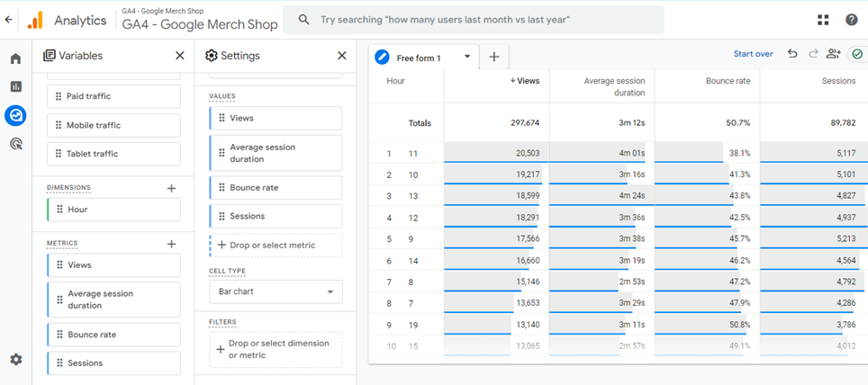Open the Reports bar-chart icon in sidebar
This screenshot has height=385, width=868.
tap(15, 86)
